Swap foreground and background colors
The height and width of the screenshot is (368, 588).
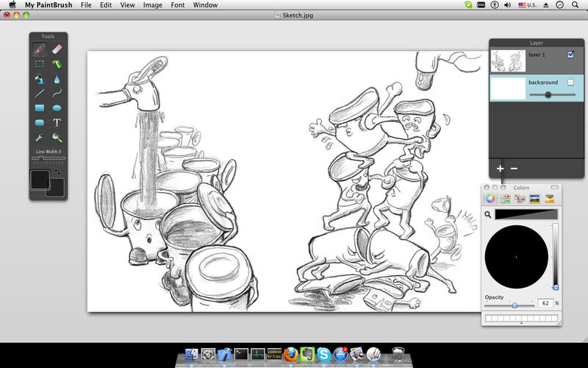coord(57,171)
